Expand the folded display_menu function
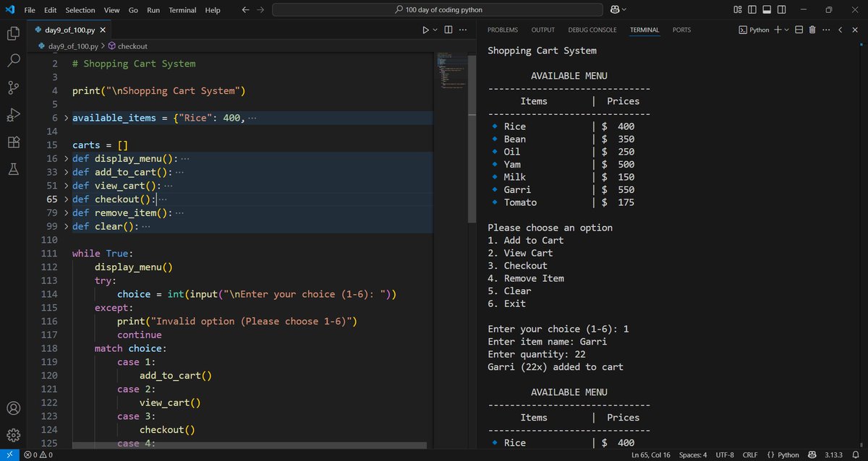868x461 pixels. 67,158
